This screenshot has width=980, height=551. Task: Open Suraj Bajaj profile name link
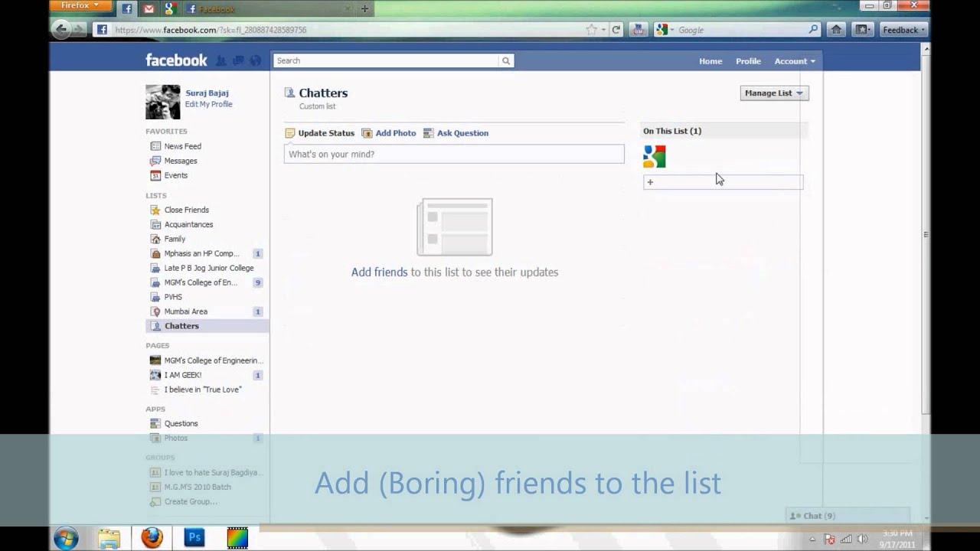coord(207,93)
